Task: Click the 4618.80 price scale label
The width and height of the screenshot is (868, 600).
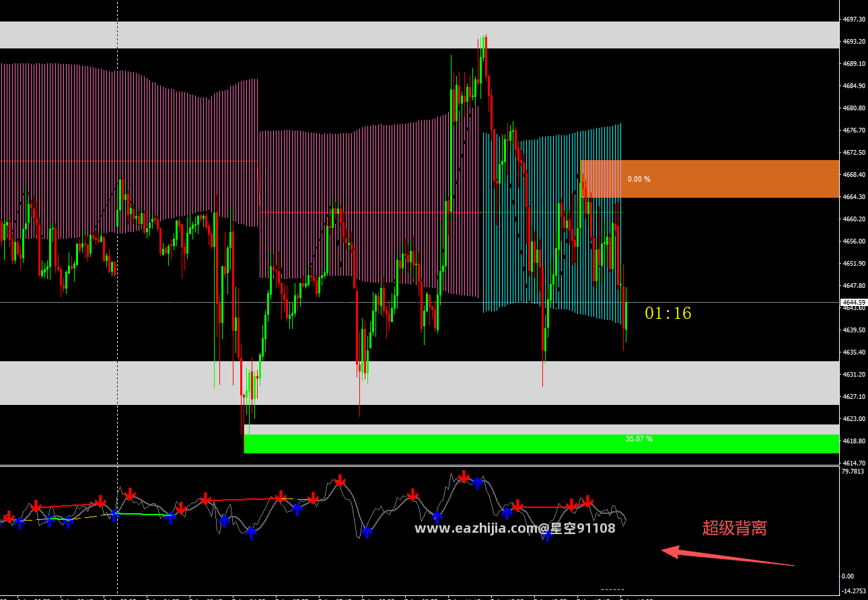Action: pyautogui.click(x=853, y=441)
